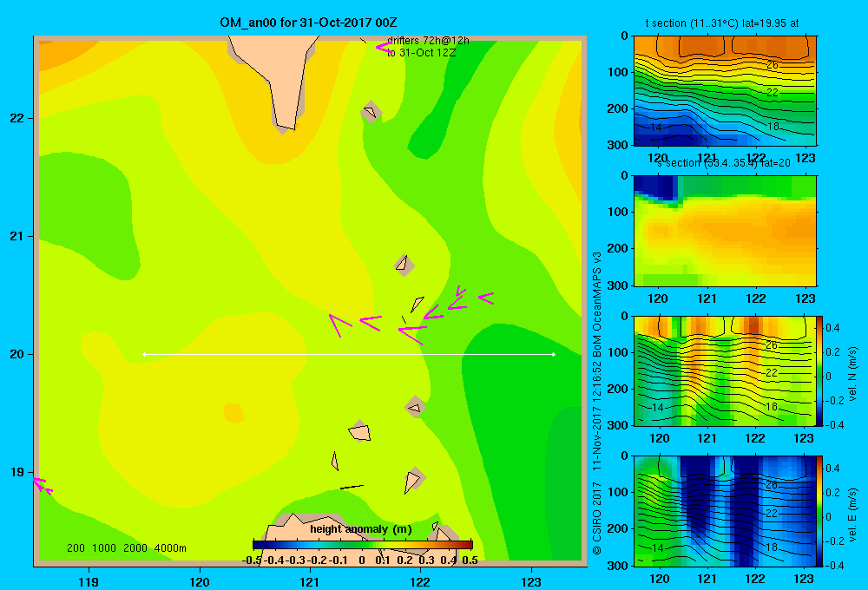Click latitude label 22 on main map axis

[17, 118]
